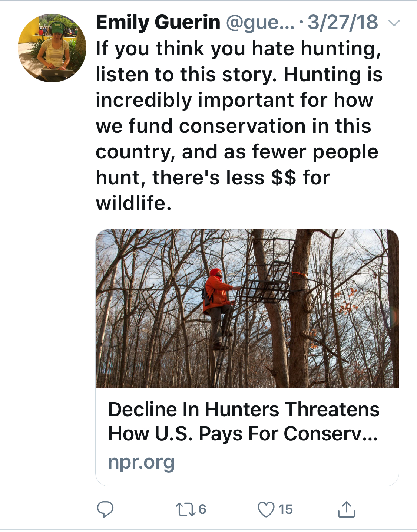Screen dimensions: 417x532
Task: View the retweet count of 6
Action: click(x=202, y=509)
